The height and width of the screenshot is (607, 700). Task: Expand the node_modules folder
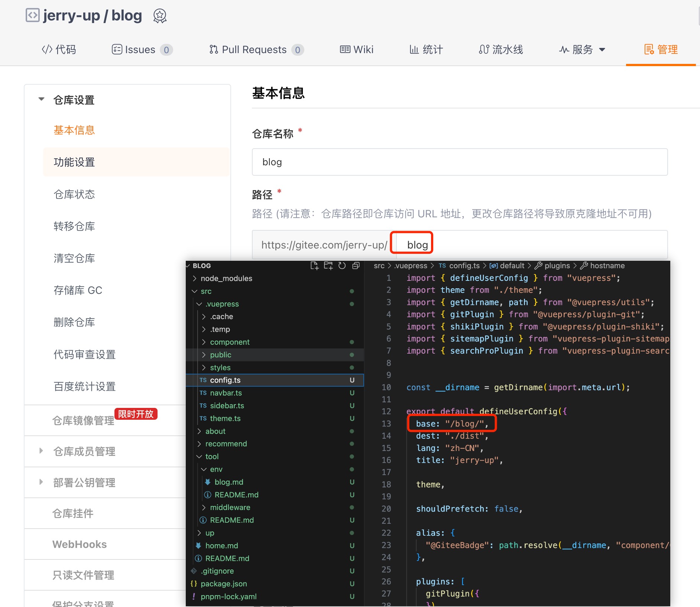[195, 278]
